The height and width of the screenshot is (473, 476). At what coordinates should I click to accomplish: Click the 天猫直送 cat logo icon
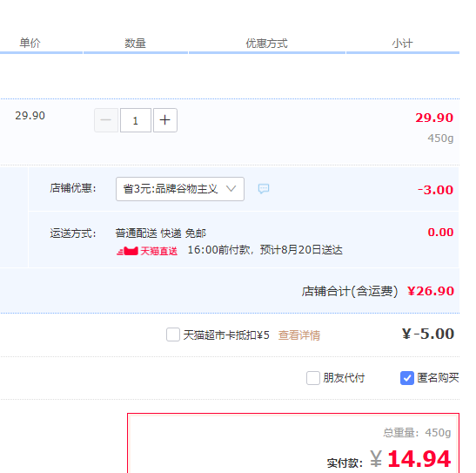click(128, 251)
